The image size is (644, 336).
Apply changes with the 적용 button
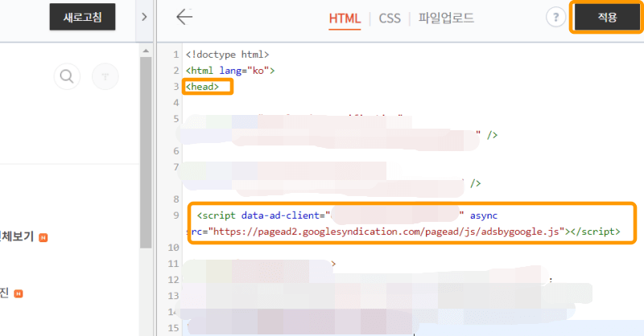pyautogui.click(x=607, y=17)
